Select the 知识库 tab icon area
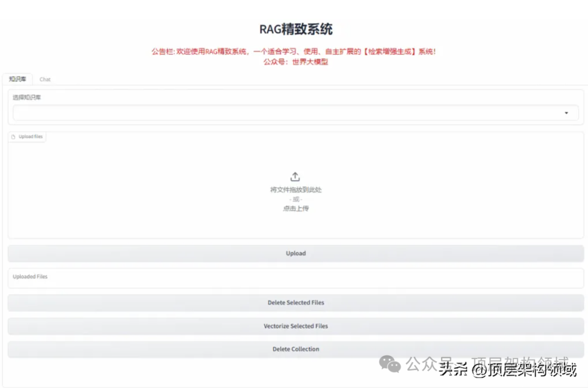The width and height of the screenshot is (588, 388). tap(16, 79)
